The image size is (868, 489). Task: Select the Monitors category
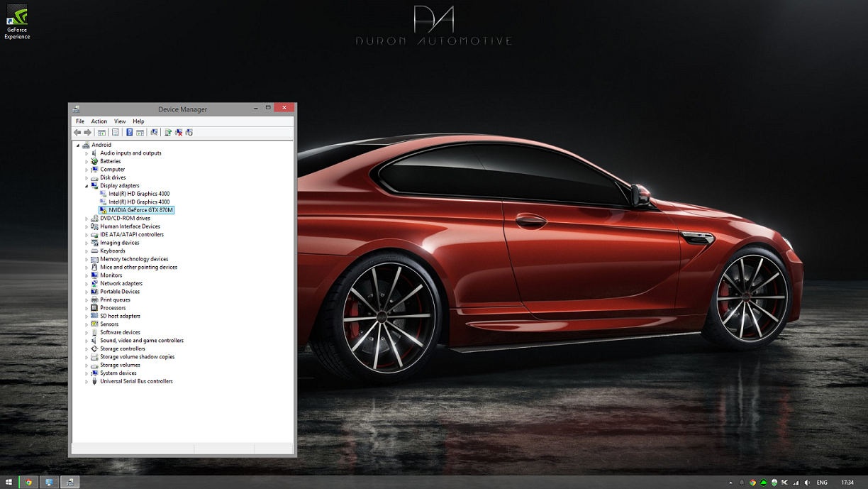(111, 275)
